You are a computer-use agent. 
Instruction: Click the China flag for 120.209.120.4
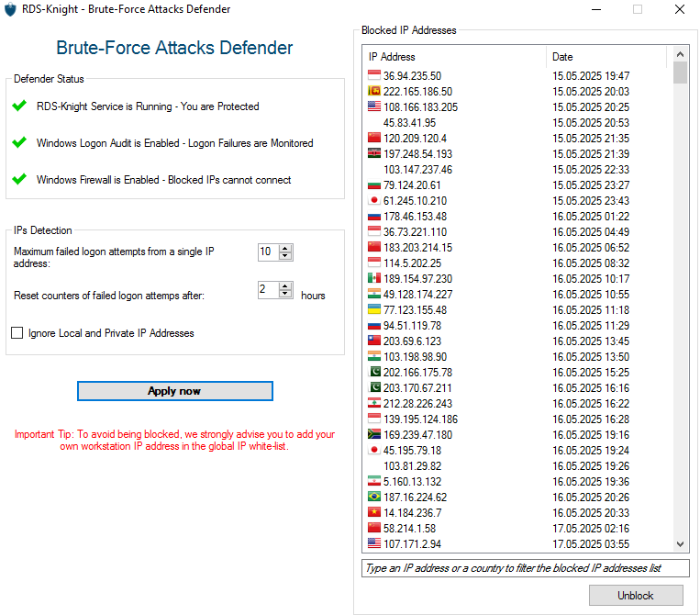[x=374, y=138]
